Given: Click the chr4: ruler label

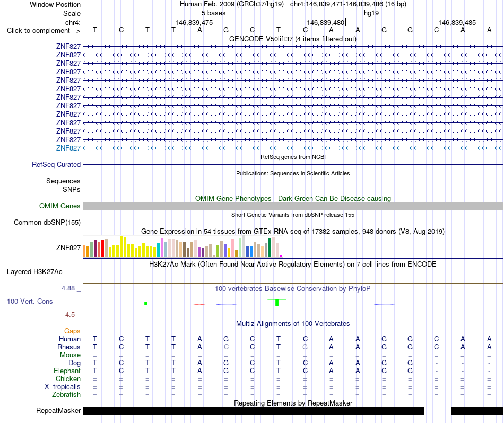Looking at the screenshot, I should point(73,22).
